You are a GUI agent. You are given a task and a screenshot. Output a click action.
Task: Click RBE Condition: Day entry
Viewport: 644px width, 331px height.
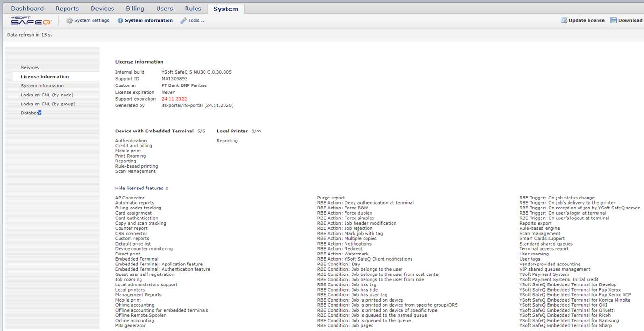click(x=339, y=264)
